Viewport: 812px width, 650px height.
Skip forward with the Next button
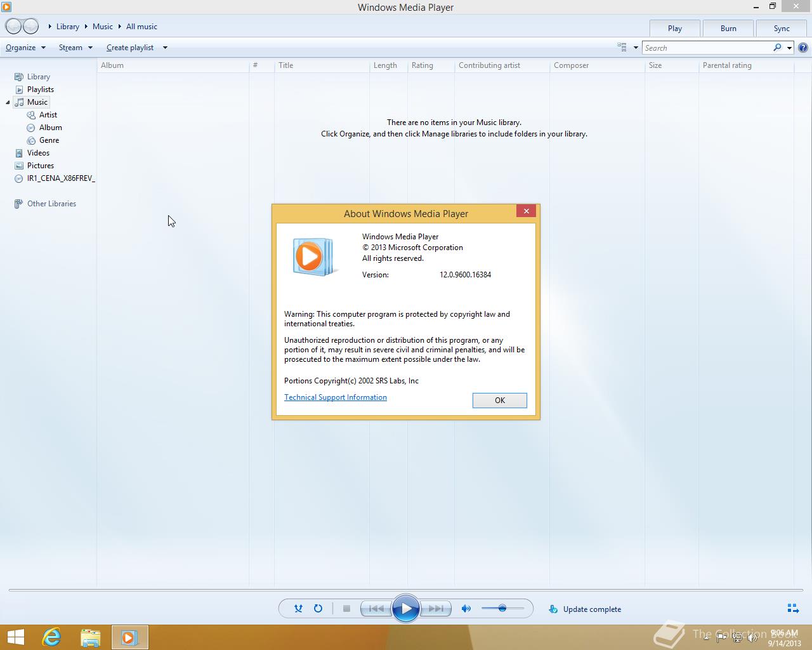coord(436,609)
